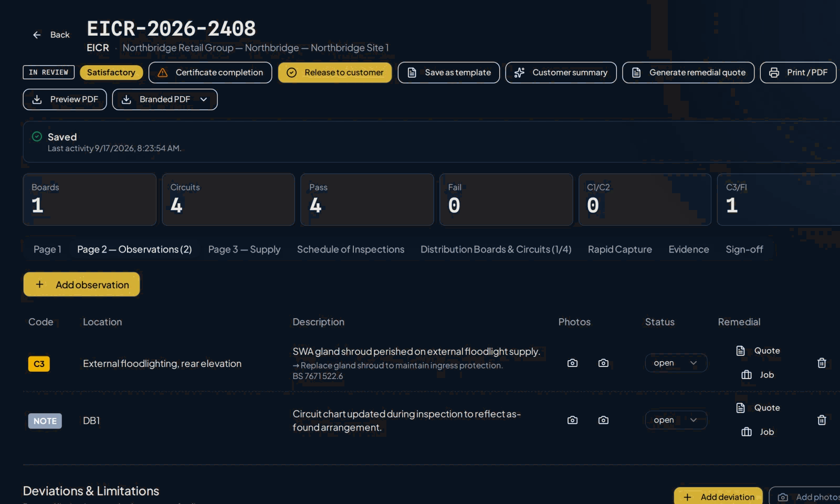Open status dropdown for DB1 row
This screenshot has width=840, height=504.
point(676,420)
